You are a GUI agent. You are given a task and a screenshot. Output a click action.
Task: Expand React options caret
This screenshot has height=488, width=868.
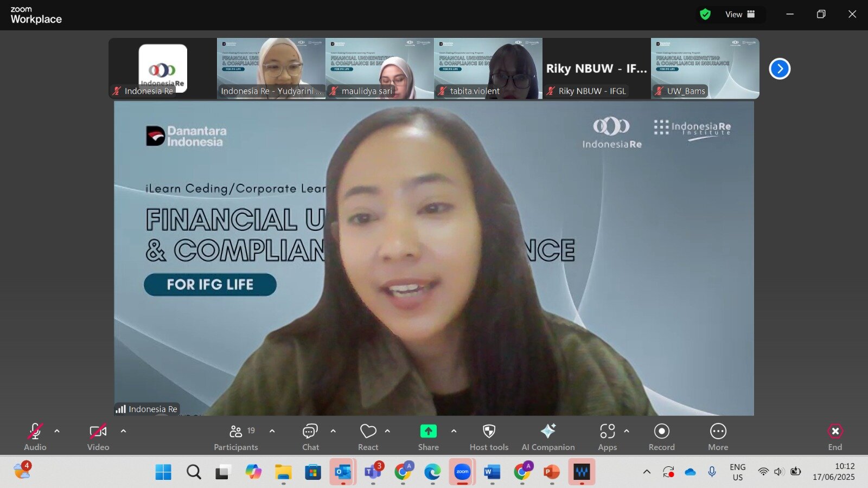387,431
